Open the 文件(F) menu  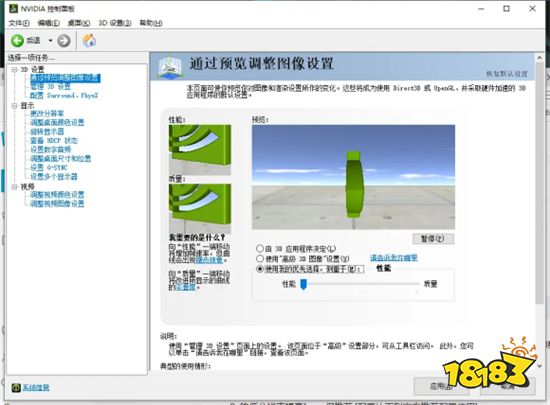(x=19, y=23)
